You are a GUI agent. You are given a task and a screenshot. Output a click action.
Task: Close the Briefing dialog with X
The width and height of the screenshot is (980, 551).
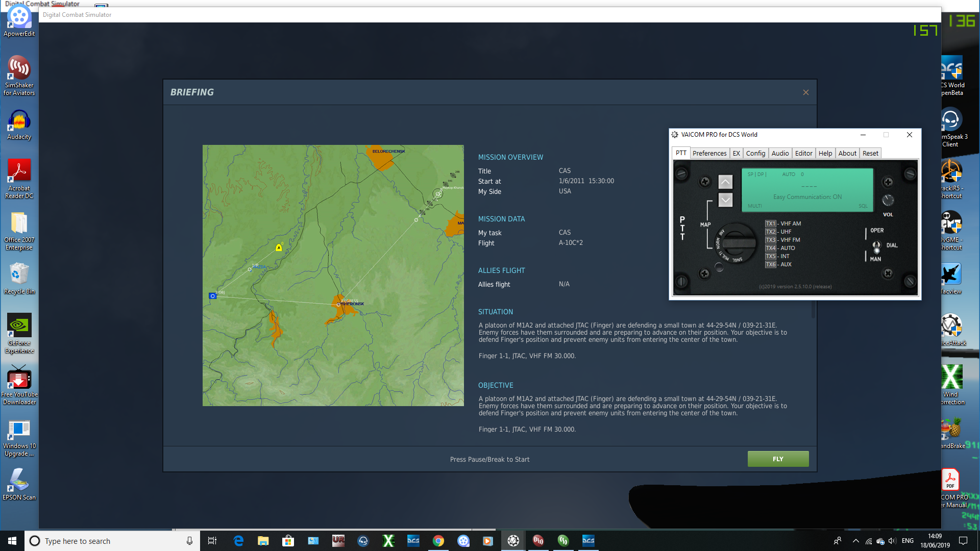(x=806, y=92)
